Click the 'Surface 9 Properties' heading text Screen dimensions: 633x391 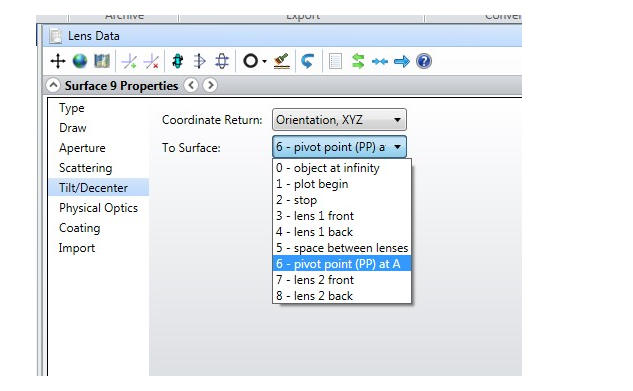click(122, 86)
